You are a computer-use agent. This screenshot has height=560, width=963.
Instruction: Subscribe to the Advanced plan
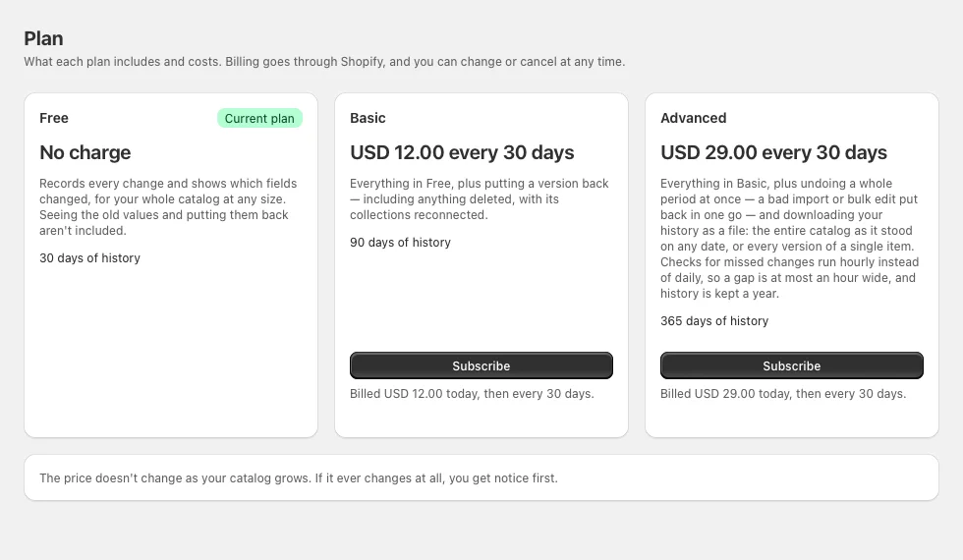click(x=792, y=365)
